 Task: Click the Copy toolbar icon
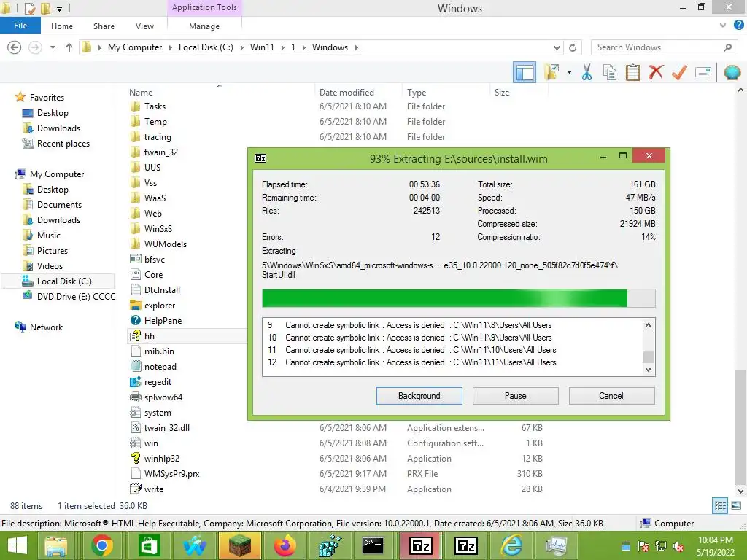(609, 72)
